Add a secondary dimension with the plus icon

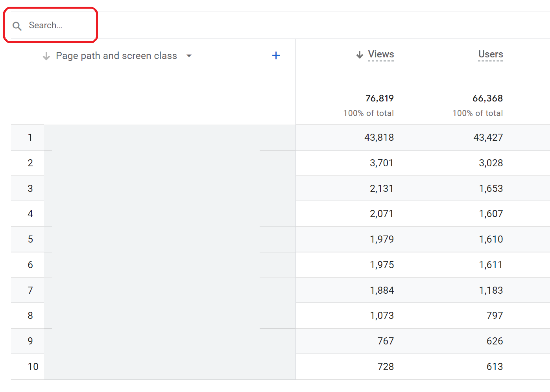point(276,55)
